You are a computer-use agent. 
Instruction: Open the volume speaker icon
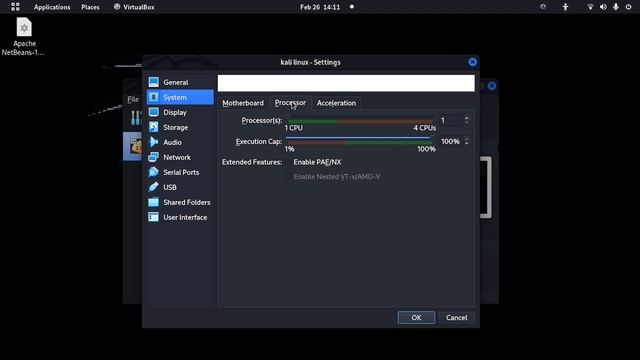[603, 7]
